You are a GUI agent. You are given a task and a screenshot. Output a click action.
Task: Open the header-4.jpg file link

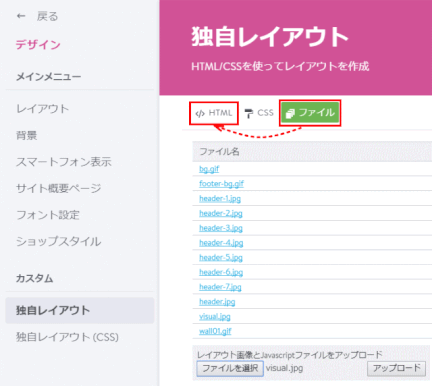point(221,243)
